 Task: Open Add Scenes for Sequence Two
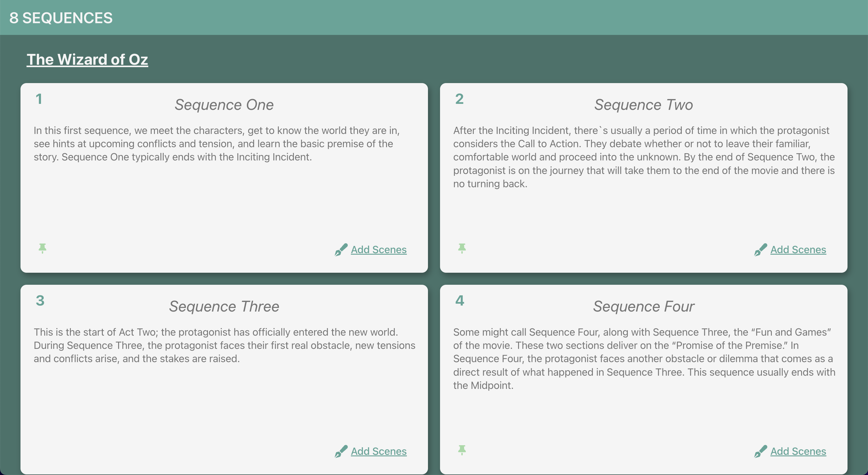[798, 250]
